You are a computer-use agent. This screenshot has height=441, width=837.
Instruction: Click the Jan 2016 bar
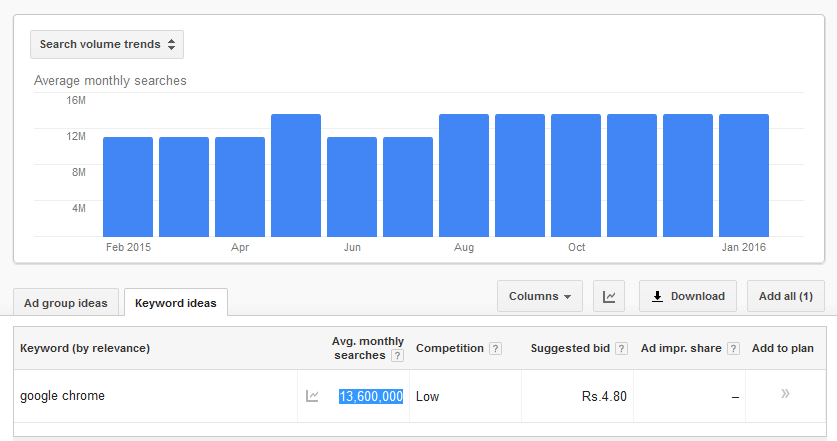(744, 175)
